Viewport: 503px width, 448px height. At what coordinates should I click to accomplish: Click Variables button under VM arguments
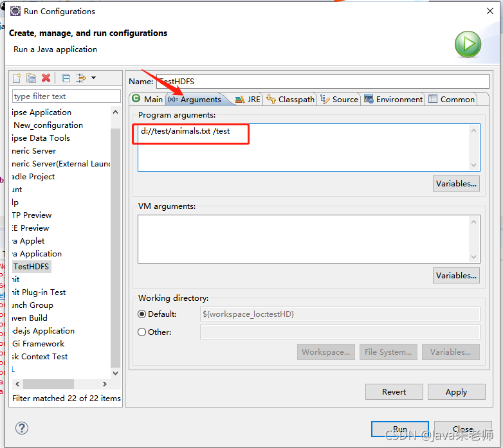pos(456,276)
